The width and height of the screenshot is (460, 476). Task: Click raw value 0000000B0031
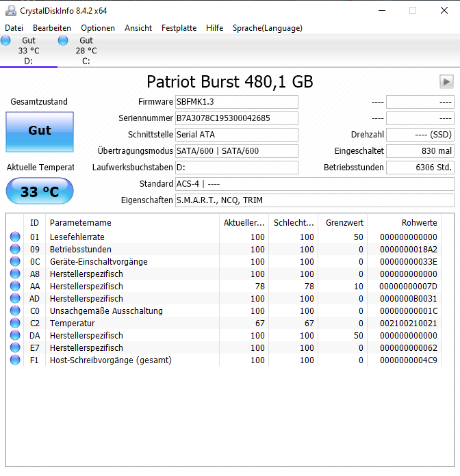click(x=409, y=299)
